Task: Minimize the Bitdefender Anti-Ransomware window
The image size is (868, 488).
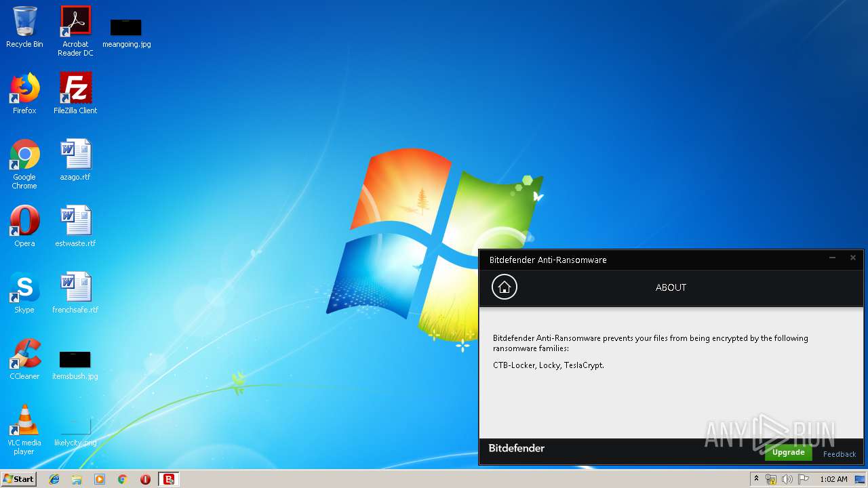Action: click(x=832, y=258)
